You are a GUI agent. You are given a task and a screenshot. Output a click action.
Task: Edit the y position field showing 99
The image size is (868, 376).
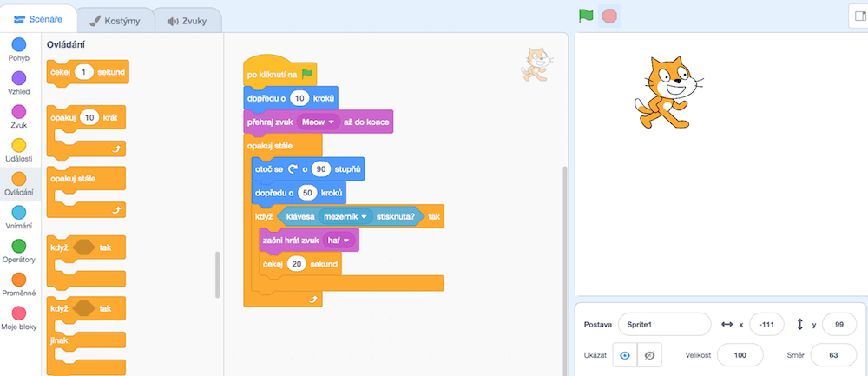(839, 325)
